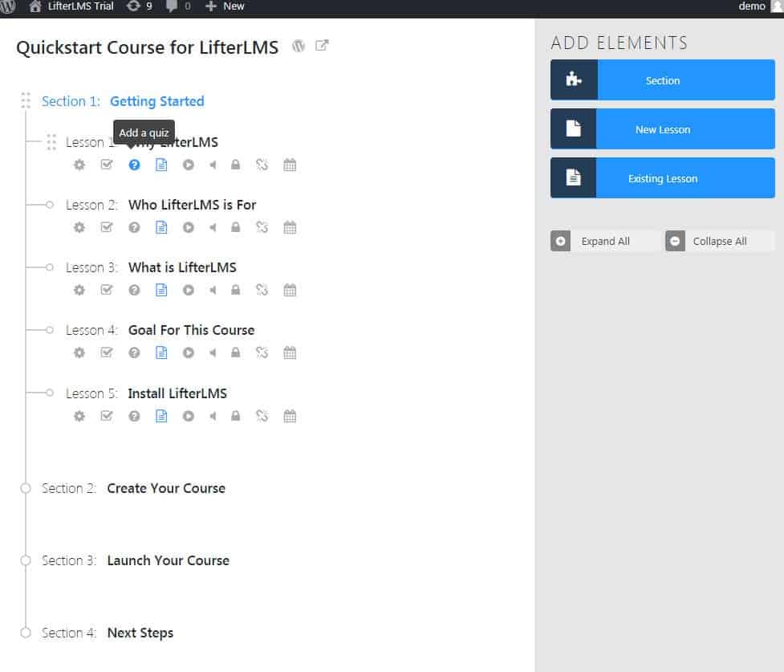The image size is (784, 672).
Task: Open settings gear for What is LifterLMS
Action: tap(79, 290)
